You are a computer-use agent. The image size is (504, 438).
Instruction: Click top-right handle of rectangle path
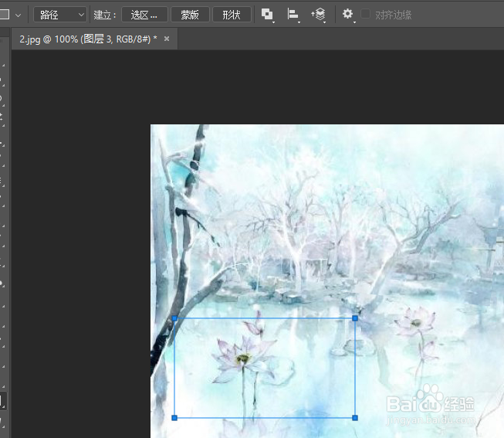tap(355, 318)
